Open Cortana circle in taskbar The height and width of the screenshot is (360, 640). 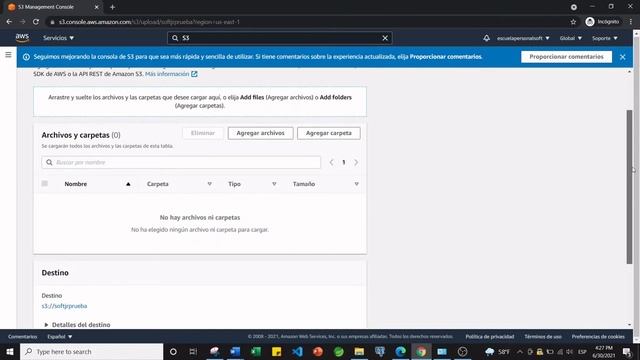pos(173,351)
